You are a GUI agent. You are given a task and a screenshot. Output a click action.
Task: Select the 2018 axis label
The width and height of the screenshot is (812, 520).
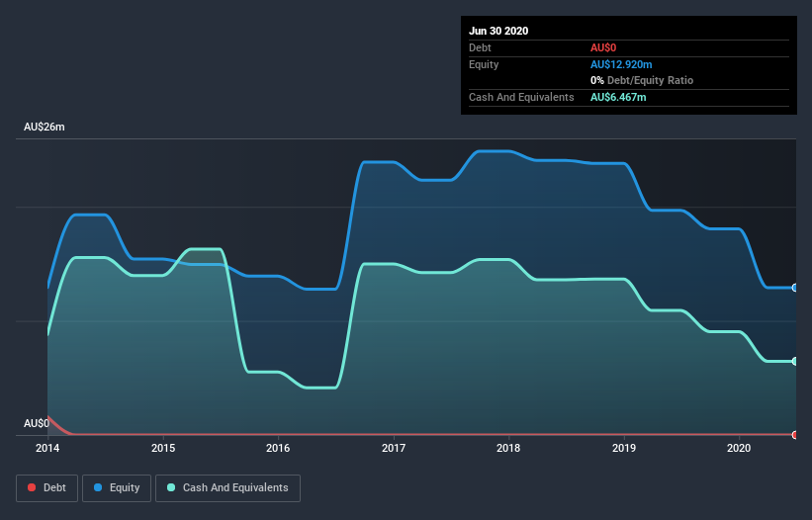tap(508, 448)
